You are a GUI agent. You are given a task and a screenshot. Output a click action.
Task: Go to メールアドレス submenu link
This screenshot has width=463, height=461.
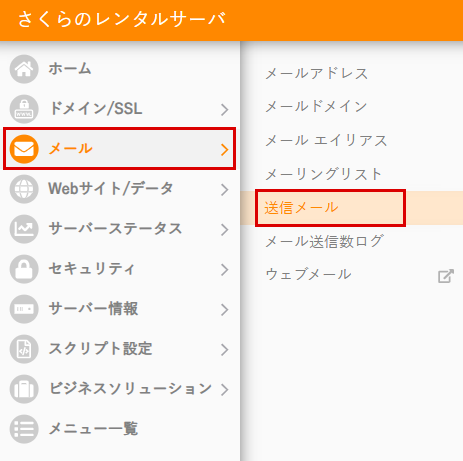[316, 74]
